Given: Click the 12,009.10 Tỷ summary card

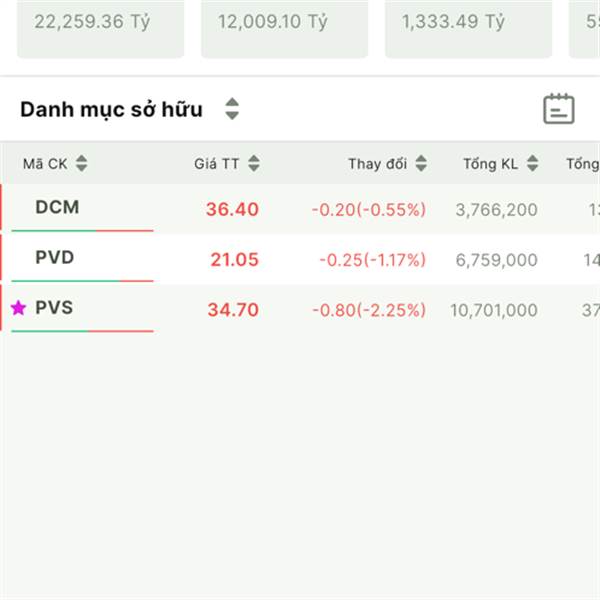Looking at the screenshot, I should pyautogui.click(x=284, y=29).
